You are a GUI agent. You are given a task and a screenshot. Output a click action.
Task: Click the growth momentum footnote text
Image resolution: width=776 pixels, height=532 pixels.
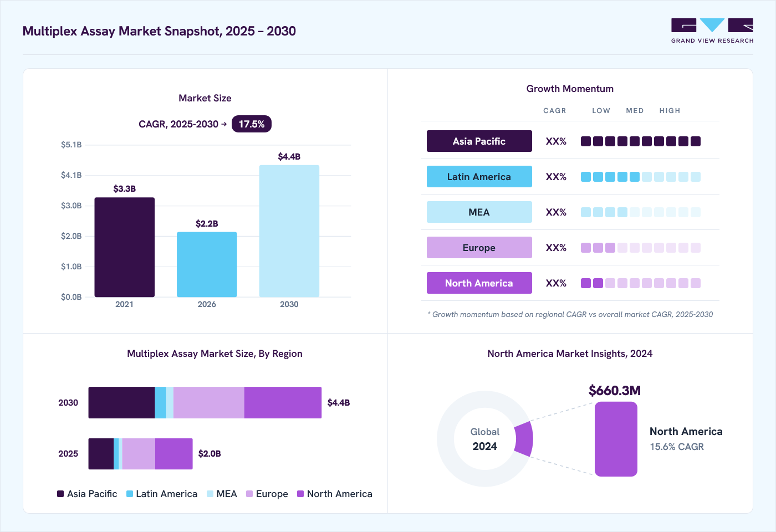pyautogui.click(x=570, y=314)
